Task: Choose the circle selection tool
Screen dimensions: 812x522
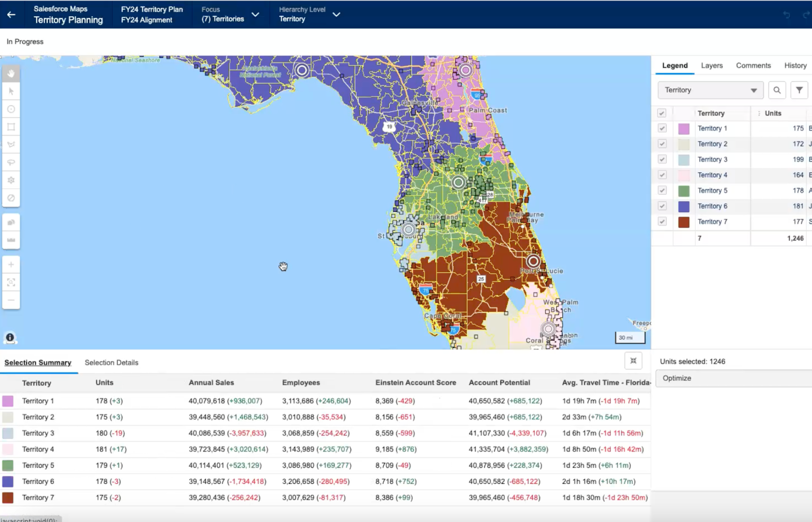Action: tap(11, 109)
